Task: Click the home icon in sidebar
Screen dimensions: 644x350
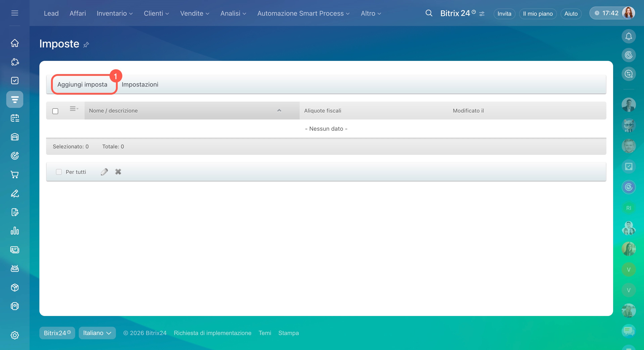Action: click(x=15, y=43)
